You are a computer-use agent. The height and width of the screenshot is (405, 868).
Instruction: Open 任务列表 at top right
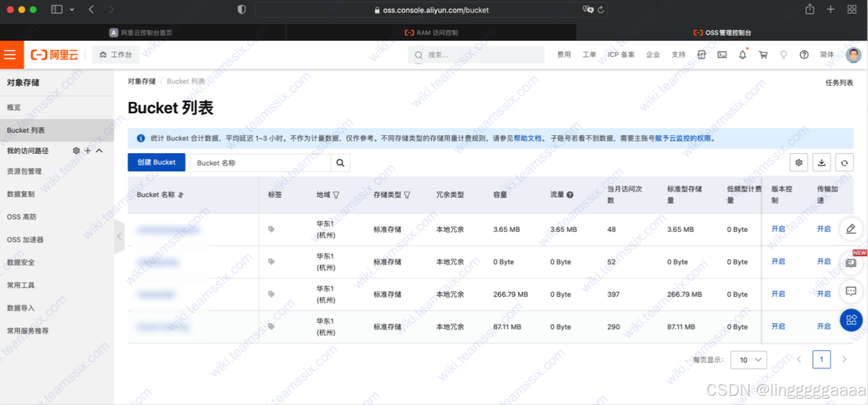839,83
